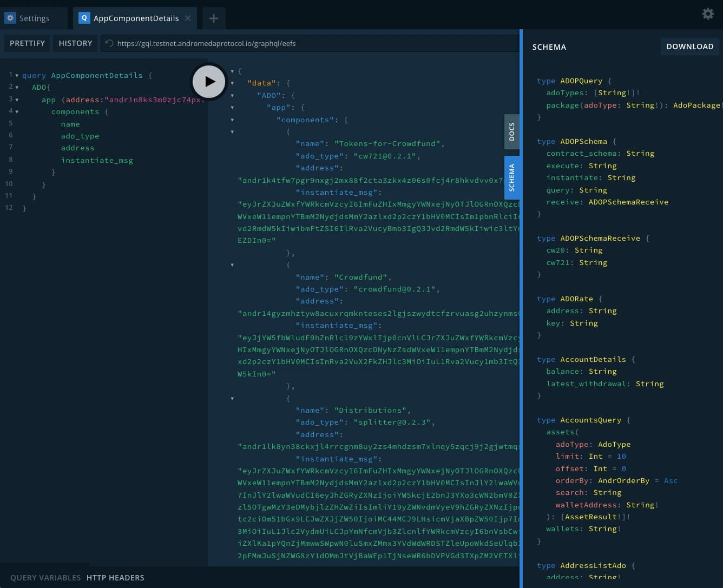The width and height of the screenshot is (723, 588).
Task: Run the query with the play button
Action: (x=209, y=82)
